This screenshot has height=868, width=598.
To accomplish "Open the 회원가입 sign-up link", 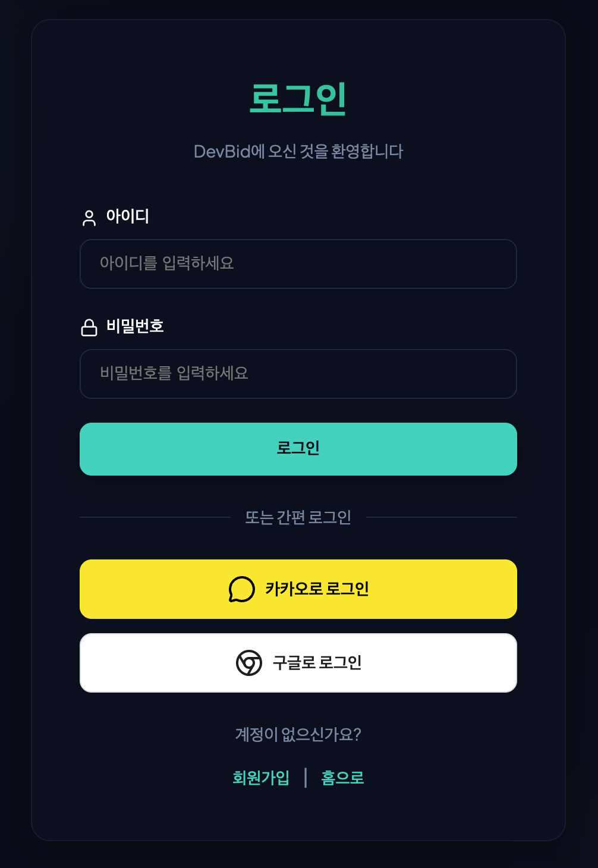I will (x=261, y=778).
